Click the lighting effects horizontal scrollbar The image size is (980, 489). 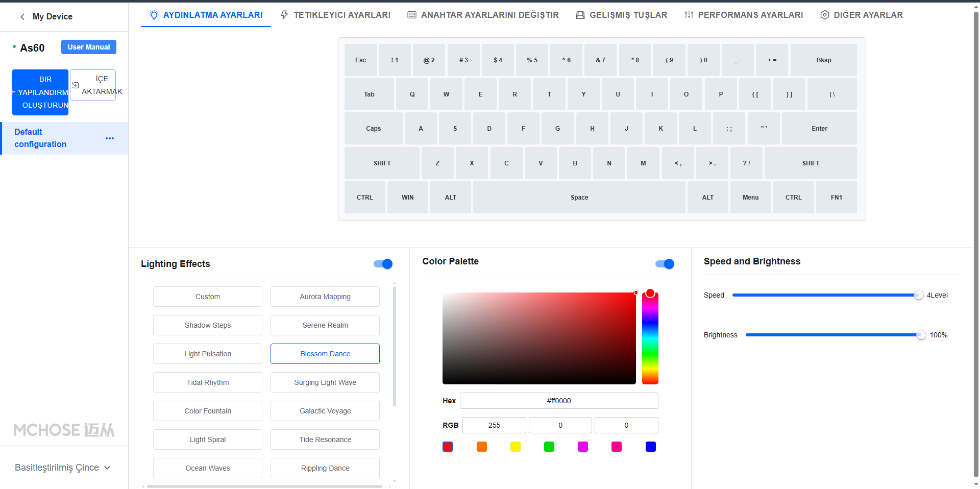tap(264, 486)
